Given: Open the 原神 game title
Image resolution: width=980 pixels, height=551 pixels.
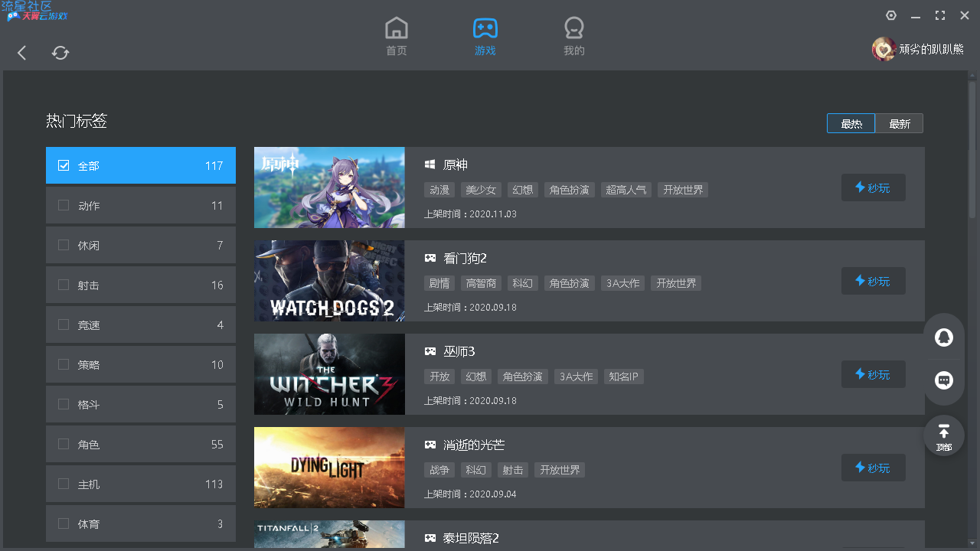Looking at the screenshot, I should pos(456,165).
